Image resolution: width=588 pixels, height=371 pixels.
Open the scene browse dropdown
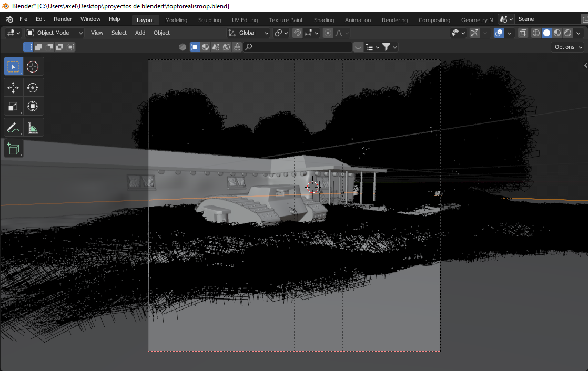coord(506,19)
